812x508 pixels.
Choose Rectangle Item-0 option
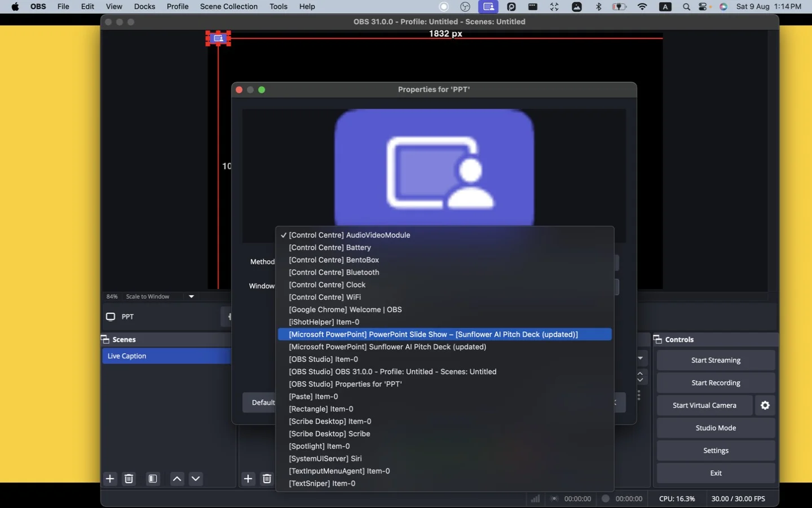[x=445, y=409]
